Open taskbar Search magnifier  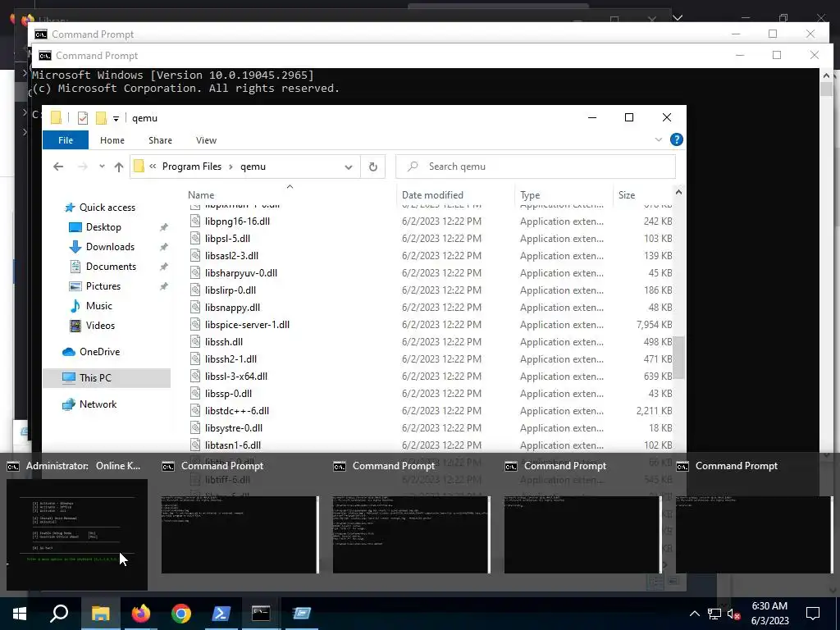(x=59, y=614)
